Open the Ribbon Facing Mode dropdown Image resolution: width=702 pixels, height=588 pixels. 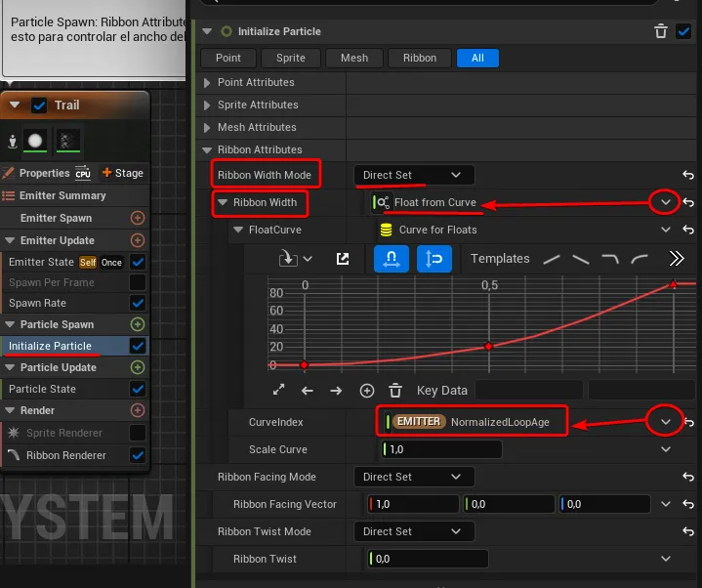coord(414,477)
